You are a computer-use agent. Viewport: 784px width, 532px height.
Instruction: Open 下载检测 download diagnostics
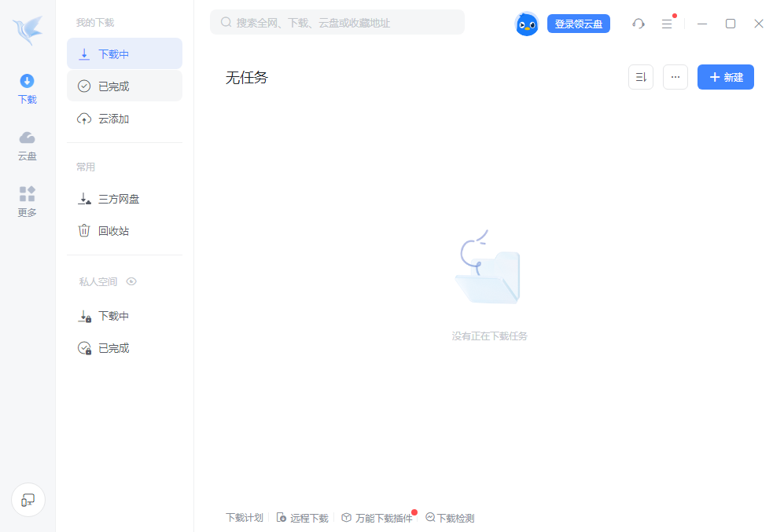(450, 518)
